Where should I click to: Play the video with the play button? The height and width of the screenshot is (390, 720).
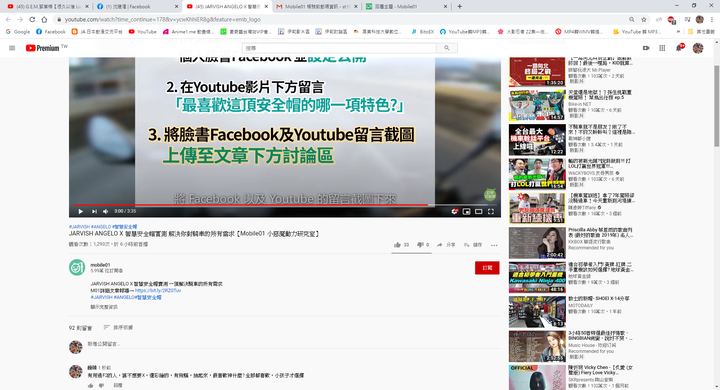coord(81,211)
